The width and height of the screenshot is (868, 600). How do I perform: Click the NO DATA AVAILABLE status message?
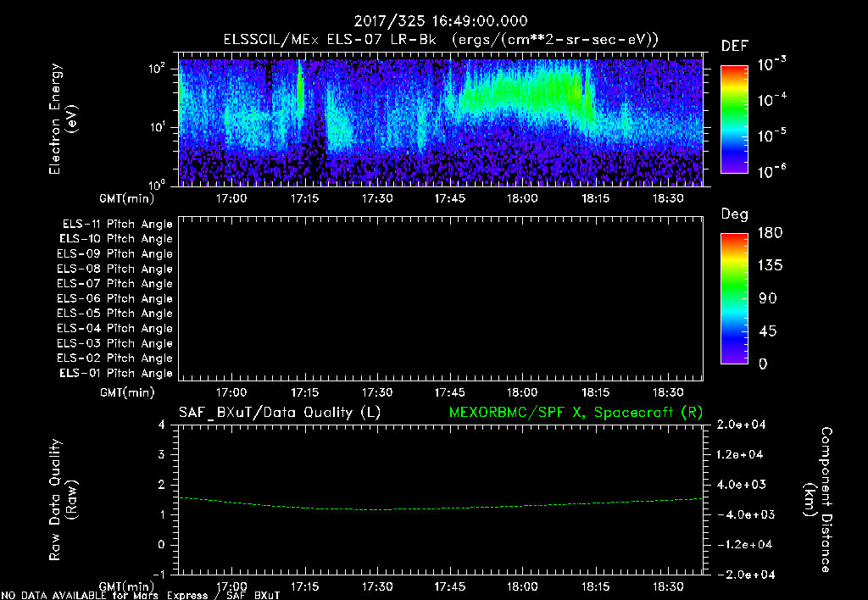click(141, 596)
